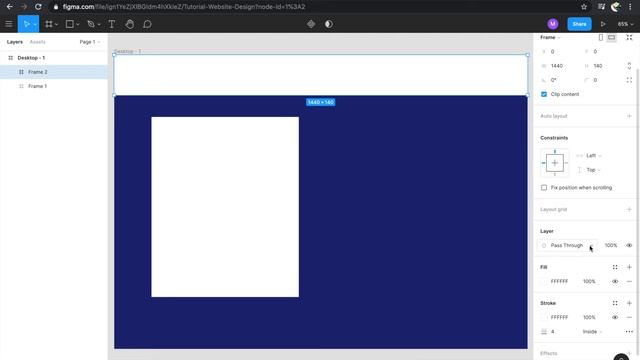Select the Frame tool

click(x=49, y=24)
